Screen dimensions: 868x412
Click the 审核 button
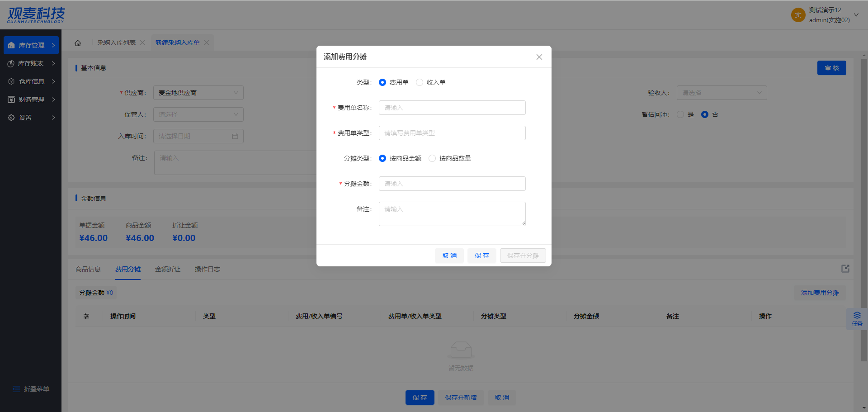coord(831,68)
